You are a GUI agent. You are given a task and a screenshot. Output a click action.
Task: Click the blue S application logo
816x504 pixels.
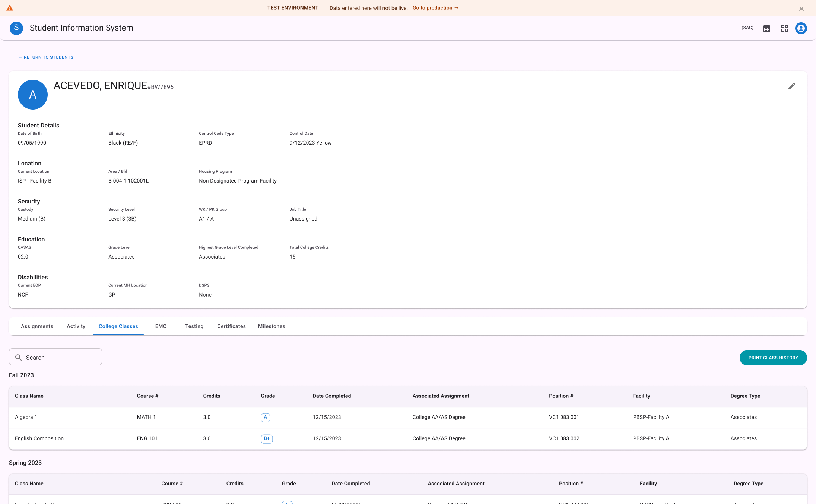click(x=16, y=28)
